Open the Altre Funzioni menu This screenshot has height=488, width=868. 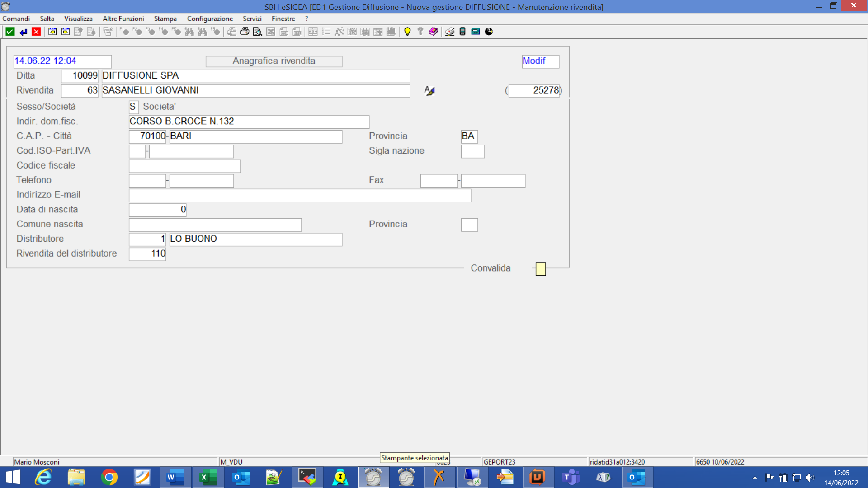pos(123,19)
